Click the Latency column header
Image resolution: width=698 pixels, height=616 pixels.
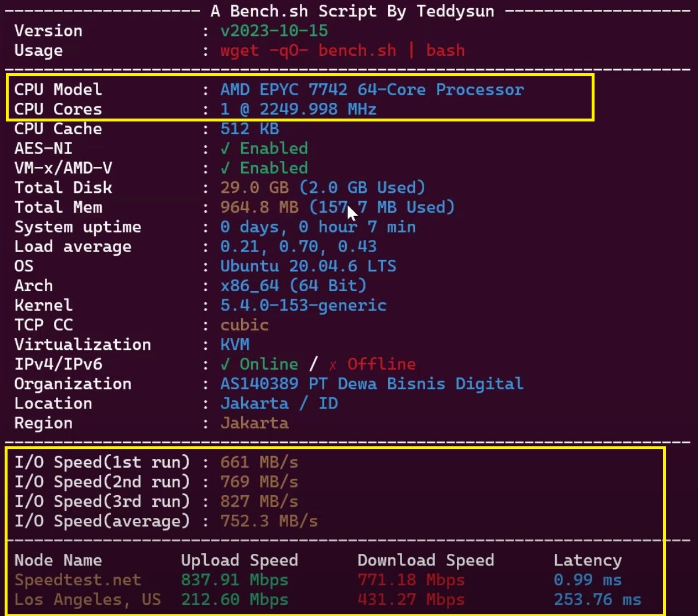[x=587, y=560]
